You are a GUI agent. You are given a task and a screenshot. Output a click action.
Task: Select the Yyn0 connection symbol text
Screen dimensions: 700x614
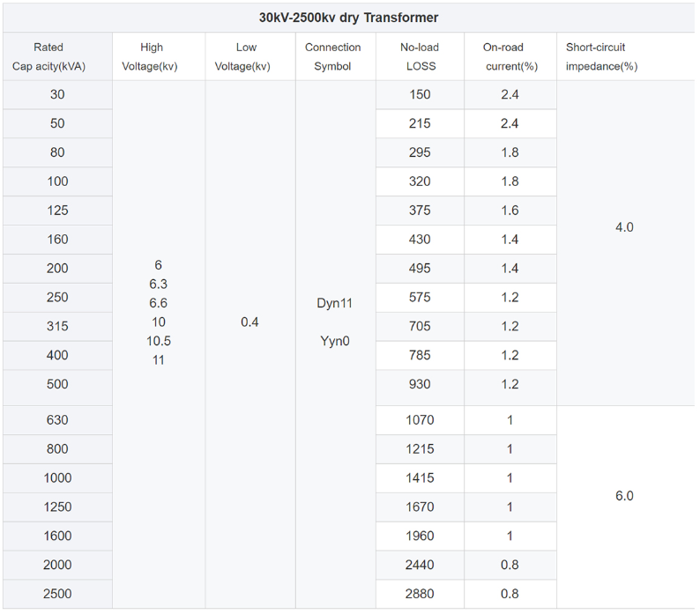[334, 342]
